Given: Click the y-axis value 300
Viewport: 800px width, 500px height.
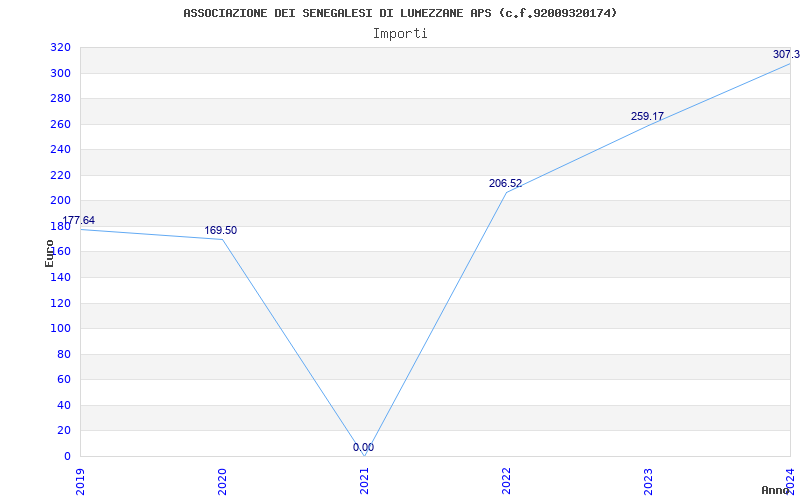Looking at the screenshot, I should [60, 73].
